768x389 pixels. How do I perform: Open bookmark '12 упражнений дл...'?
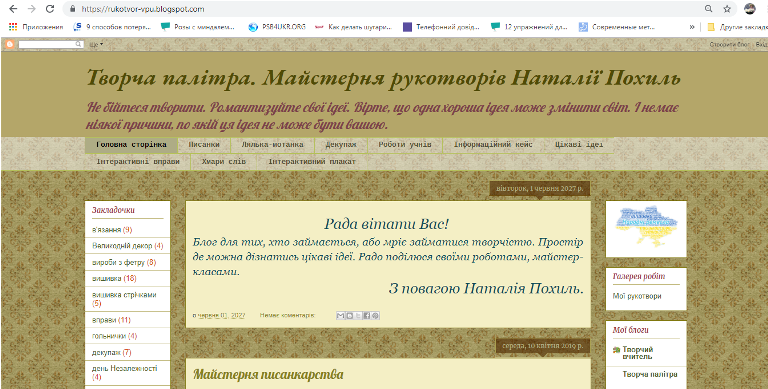tap(529, 27)
